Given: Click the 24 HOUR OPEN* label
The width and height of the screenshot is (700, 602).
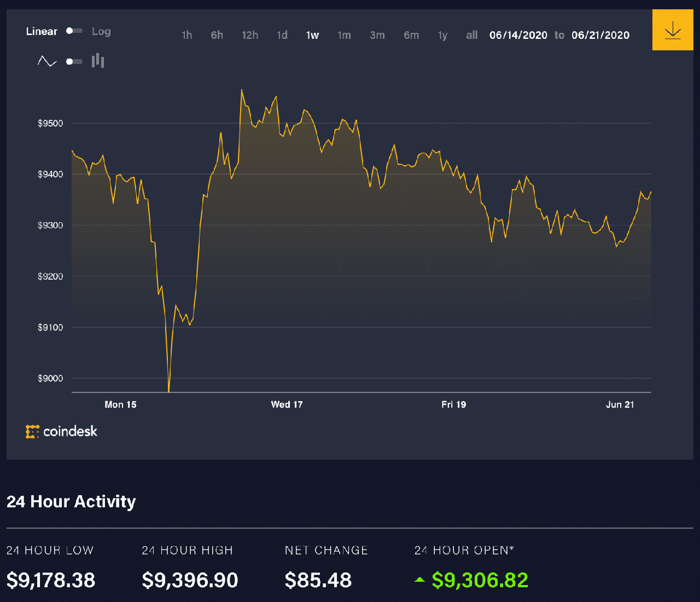Looking at the screenshot, I should pos(464,550).
